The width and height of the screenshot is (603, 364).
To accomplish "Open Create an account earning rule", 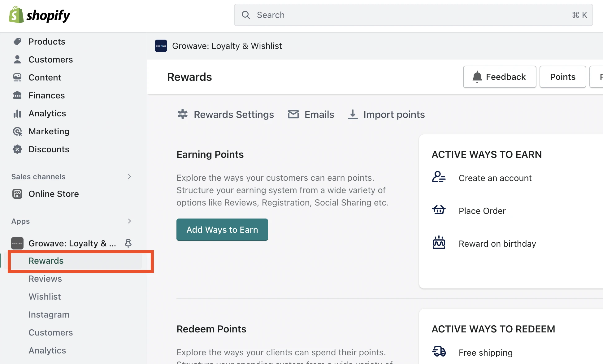I will [x=495, y=178].
